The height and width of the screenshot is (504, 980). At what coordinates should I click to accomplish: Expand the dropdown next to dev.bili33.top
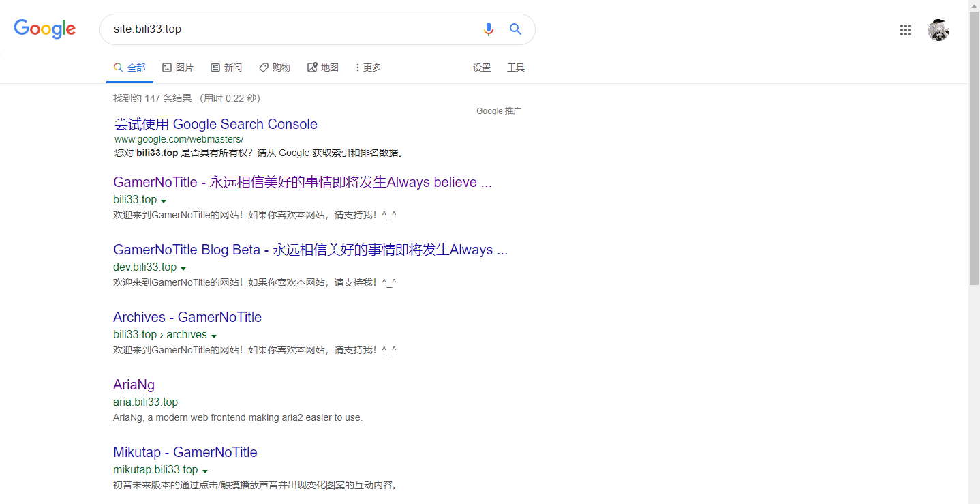click(x=184, y=267)
